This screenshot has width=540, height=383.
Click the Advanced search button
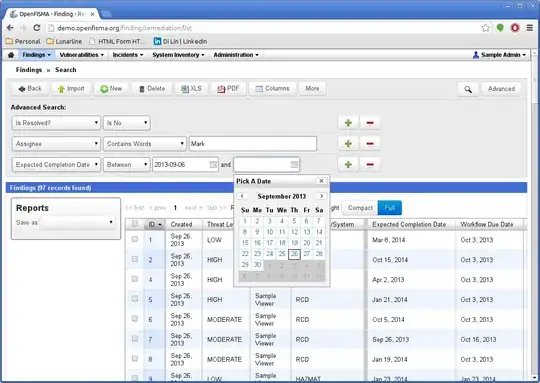pyautogui.click(x=501, y=89)
